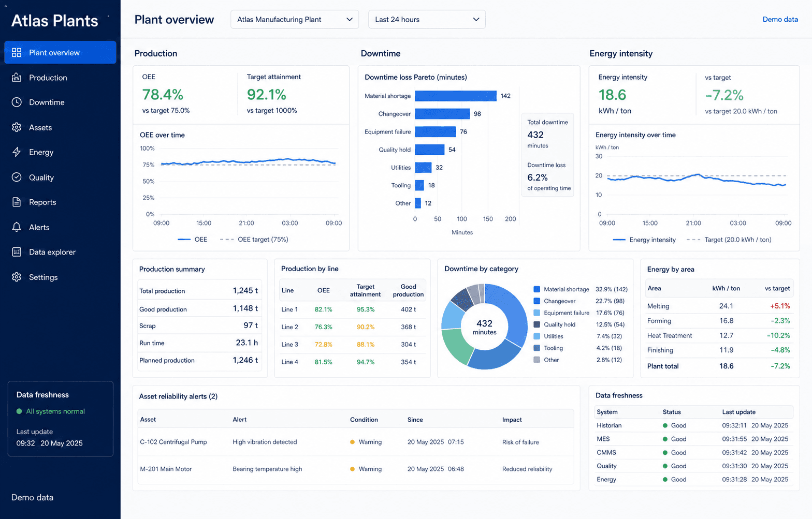Click the Heat Treatment area row label

tap(670, 336)
